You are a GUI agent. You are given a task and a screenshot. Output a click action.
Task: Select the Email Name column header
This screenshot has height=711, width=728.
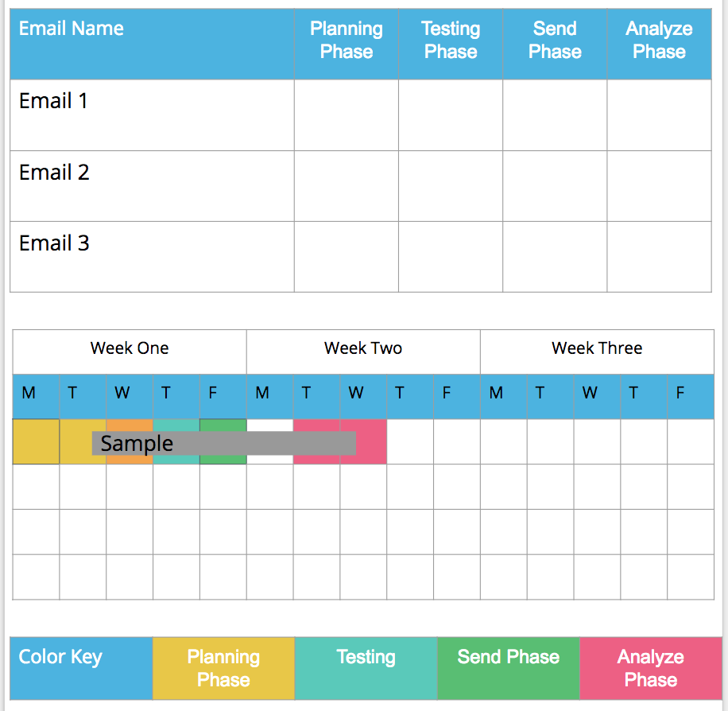(151, 44)
